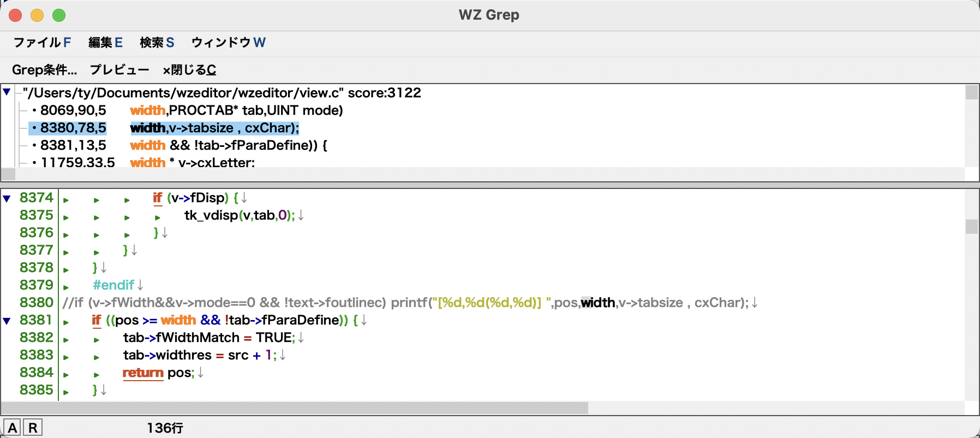
Task: Click line number 8382 in the gutter
Action: click(36, 338)
